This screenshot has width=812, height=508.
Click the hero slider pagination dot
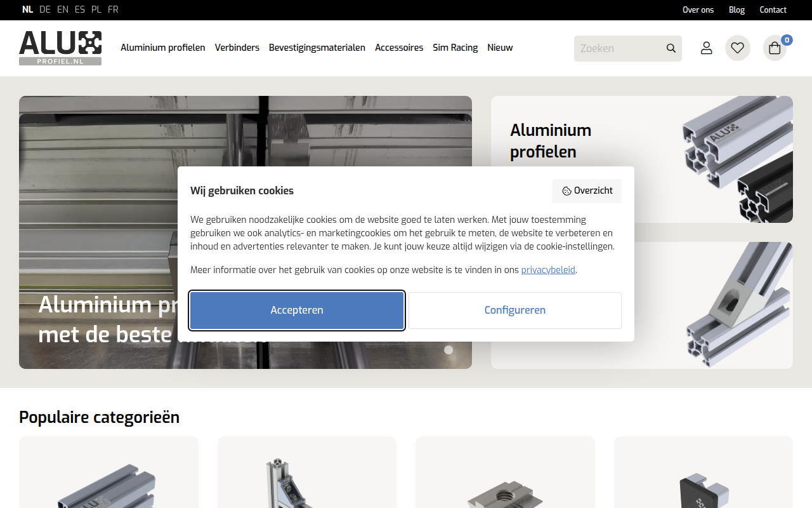coord(449,350)
